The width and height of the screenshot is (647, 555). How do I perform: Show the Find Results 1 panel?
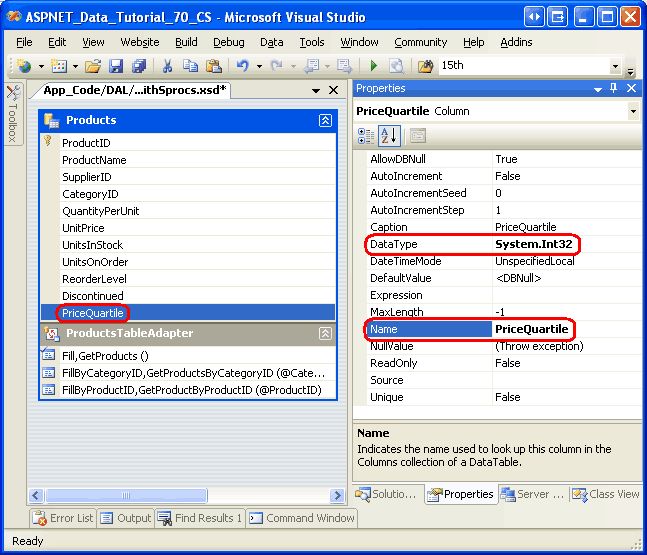coord(200,518)
